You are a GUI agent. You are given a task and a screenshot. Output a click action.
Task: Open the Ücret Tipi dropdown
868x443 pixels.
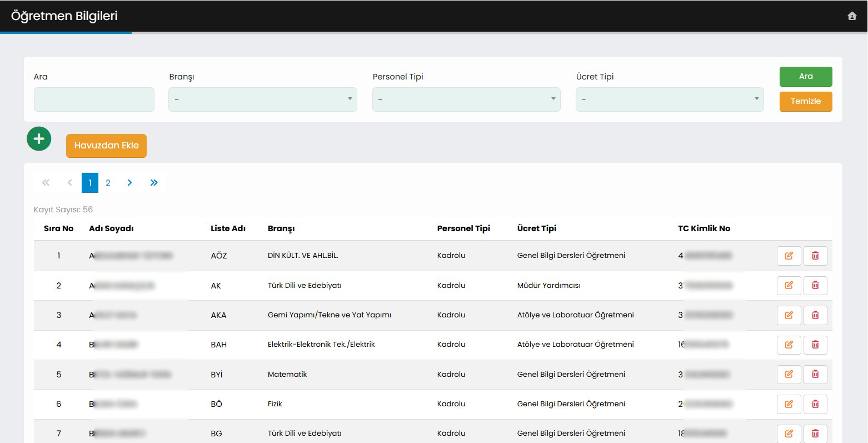tap(670, 99)
